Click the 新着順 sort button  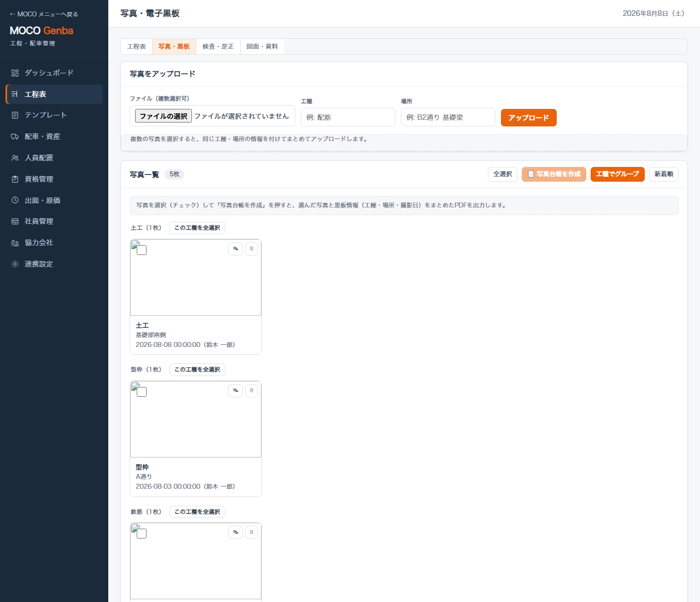(x=664, y=174)
